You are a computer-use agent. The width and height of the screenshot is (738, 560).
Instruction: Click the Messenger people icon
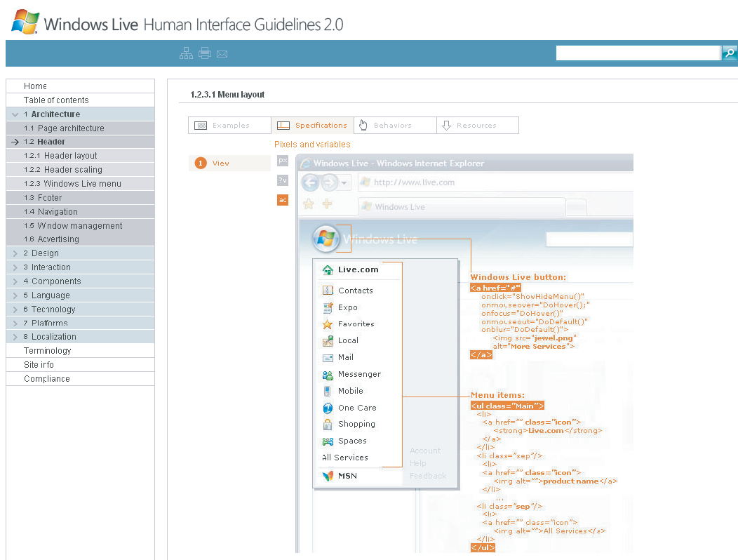pyautogui.click(x=328, y=375)
